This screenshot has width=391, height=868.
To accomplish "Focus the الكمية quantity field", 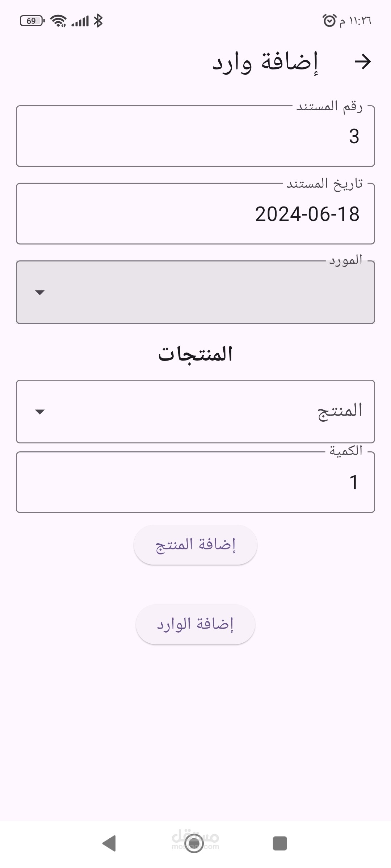I will tap(195, 482).
